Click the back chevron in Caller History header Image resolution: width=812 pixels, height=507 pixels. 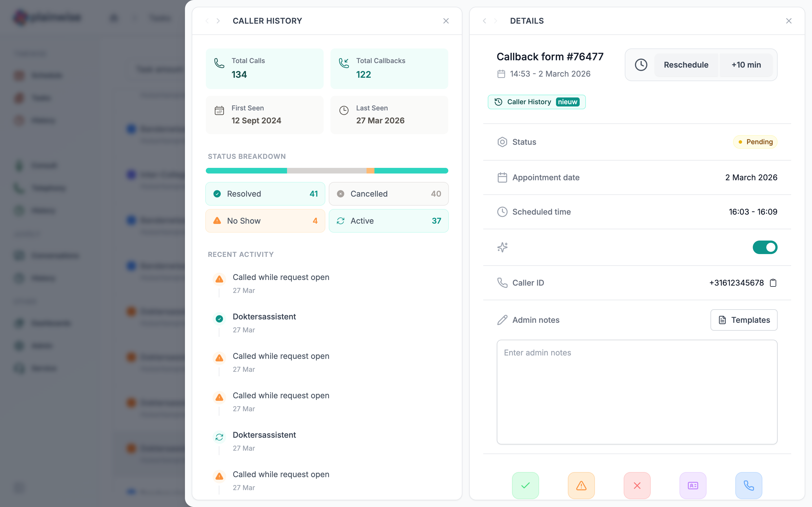pos(207,21)
